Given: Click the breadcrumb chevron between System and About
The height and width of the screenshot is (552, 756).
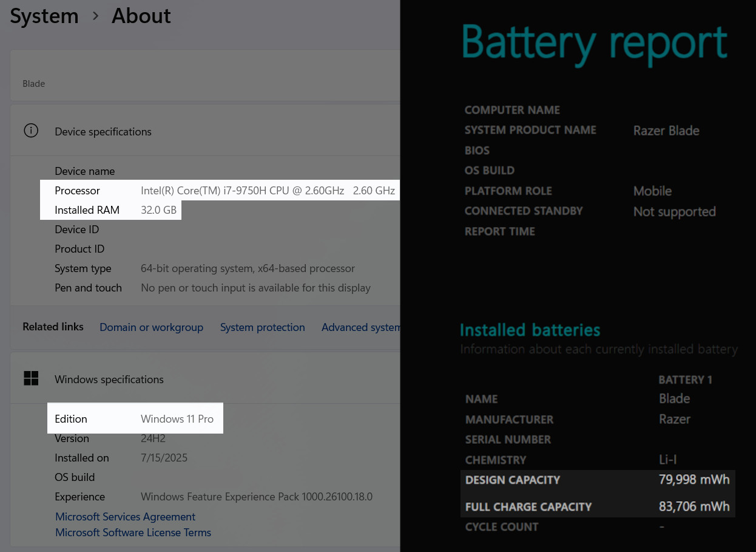Looking at the screenshot, I should coord(95,16).
